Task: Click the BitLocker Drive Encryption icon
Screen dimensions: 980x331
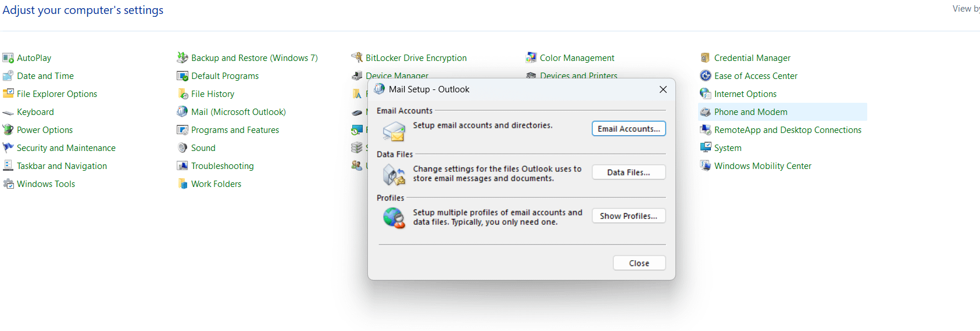Action: (357, 58)
